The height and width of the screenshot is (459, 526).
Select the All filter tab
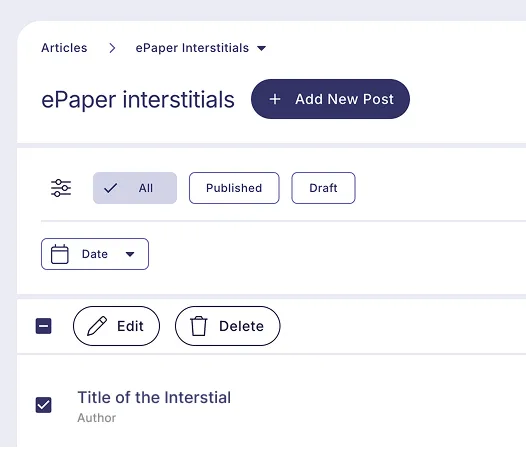(x=135, y=188)
